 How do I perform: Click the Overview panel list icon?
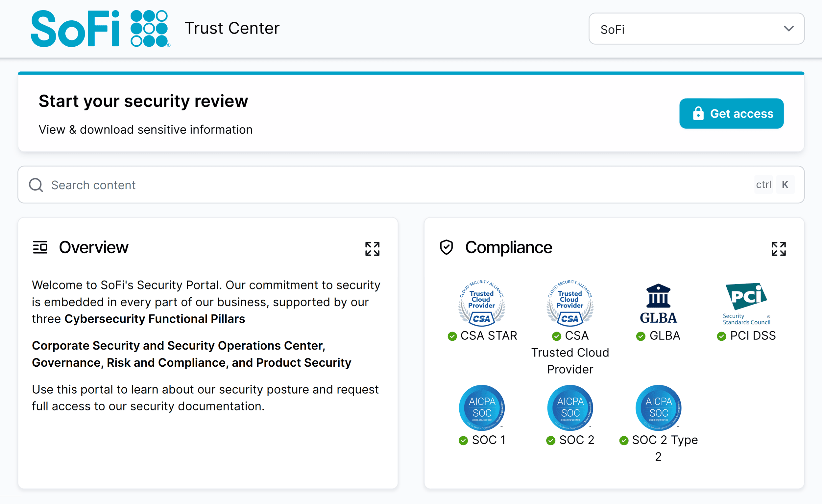point(40,247)
